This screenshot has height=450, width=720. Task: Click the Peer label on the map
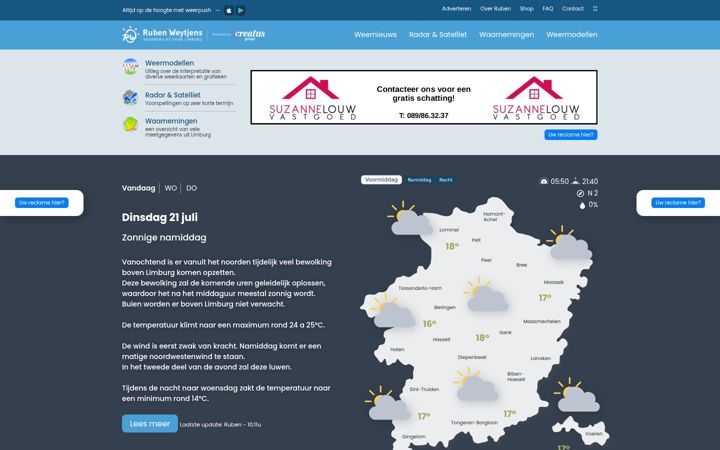(x=486, y=260)
